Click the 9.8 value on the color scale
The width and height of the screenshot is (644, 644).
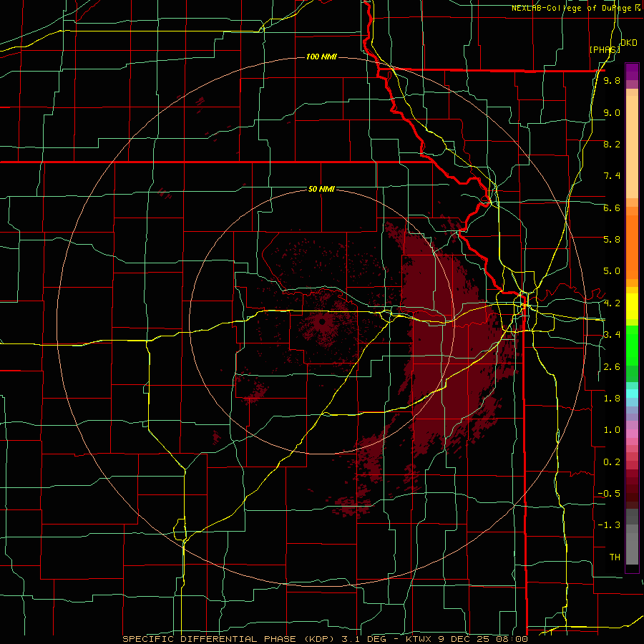[x=612, y=80]
